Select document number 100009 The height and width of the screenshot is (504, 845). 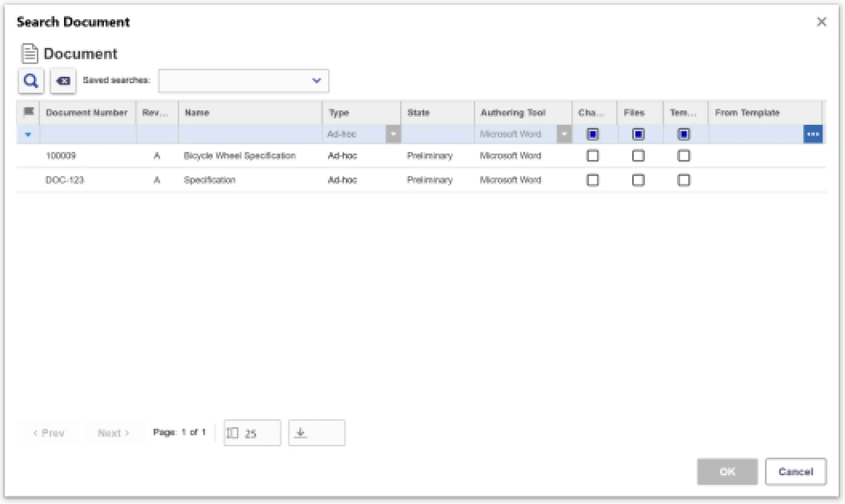61,155
